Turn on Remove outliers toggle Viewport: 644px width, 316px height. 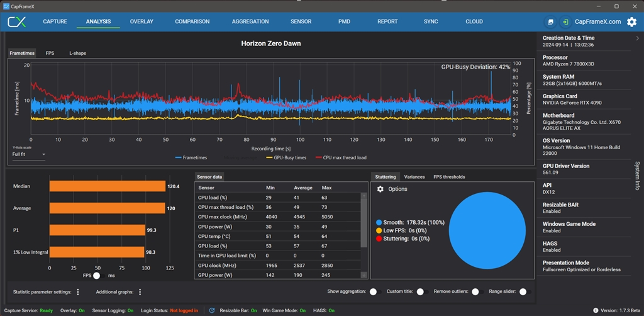pos(476,292)
